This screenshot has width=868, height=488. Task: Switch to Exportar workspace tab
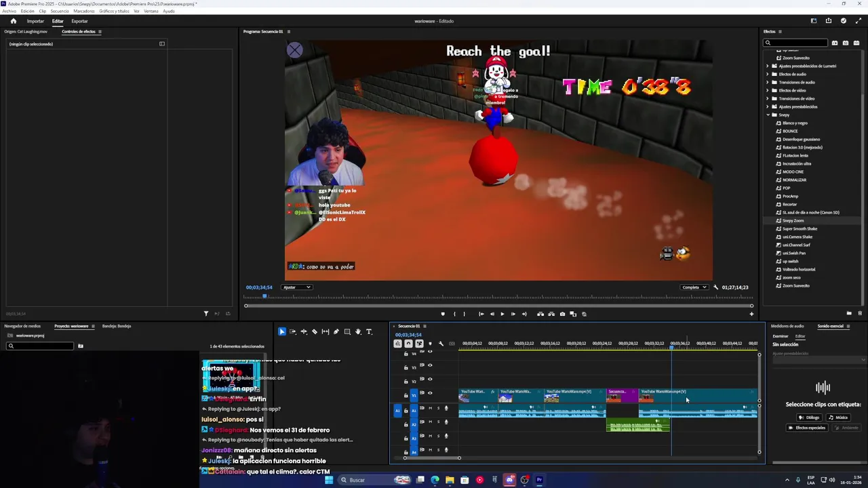click(x=79, y=21)
